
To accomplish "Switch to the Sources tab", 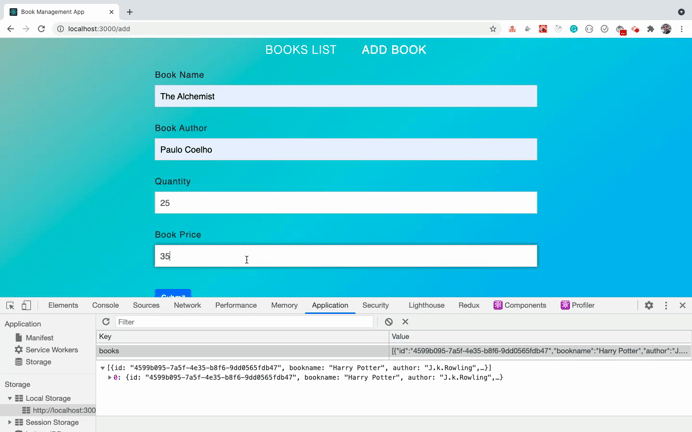I will click(x=146, y=305).
